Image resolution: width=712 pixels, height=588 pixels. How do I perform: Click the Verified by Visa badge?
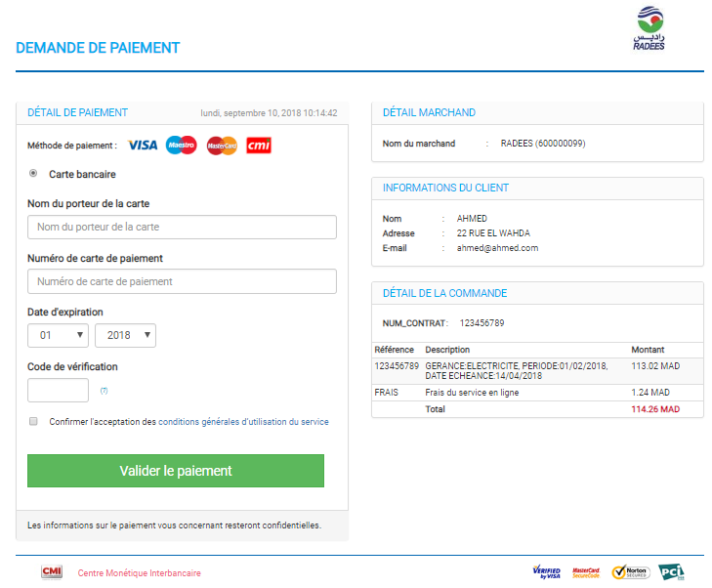[x=546, y=572]
